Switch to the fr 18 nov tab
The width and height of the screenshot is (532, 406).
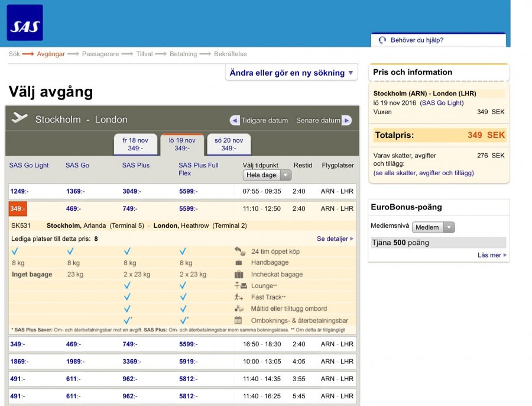coord(135,144)
